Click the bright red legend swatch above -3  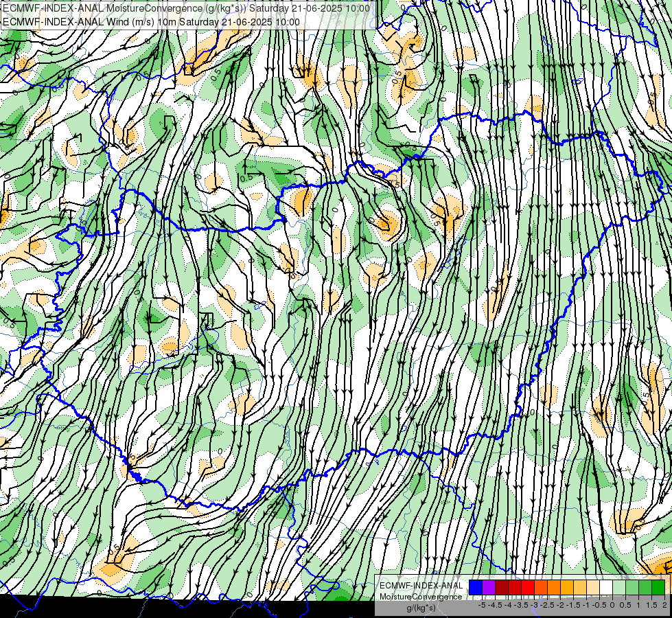pos(528,587)
